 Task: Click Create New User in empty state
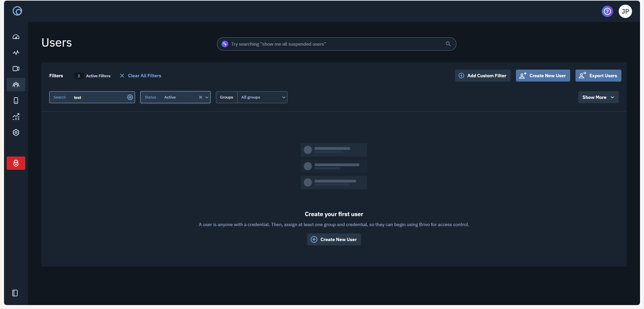(334, 239)
